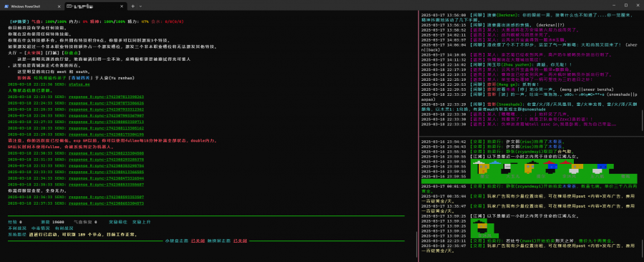Click the pink pane divider border
Image resolution: width=644 pixels, height=262 pixels.
point(419,135)
